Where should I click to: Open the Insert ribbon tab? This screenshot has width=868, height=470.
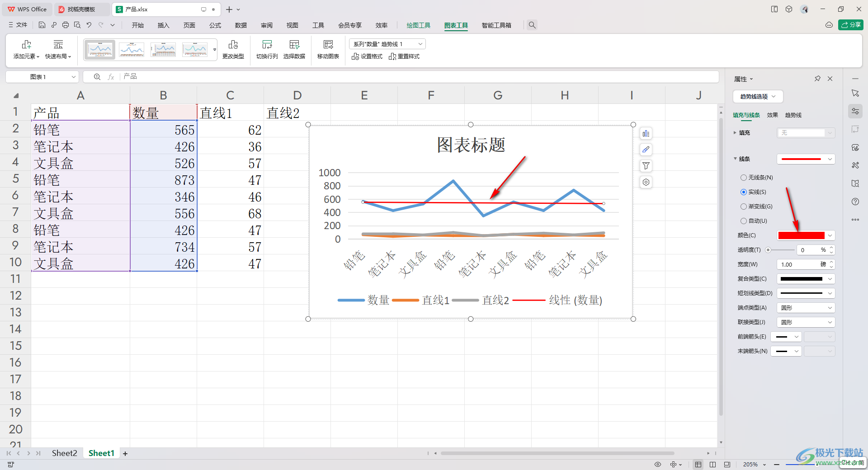[x=163, y=25]
